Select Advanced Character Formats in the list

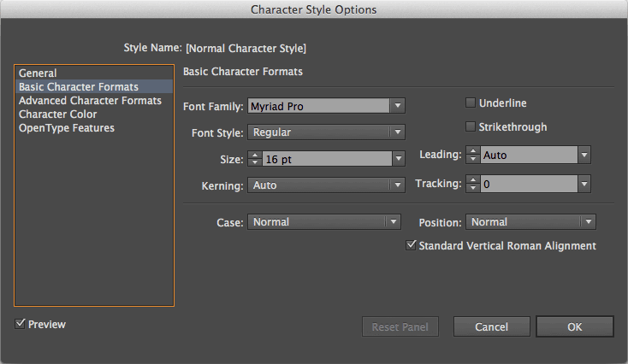pyautogui.click(x=90, y=101)
